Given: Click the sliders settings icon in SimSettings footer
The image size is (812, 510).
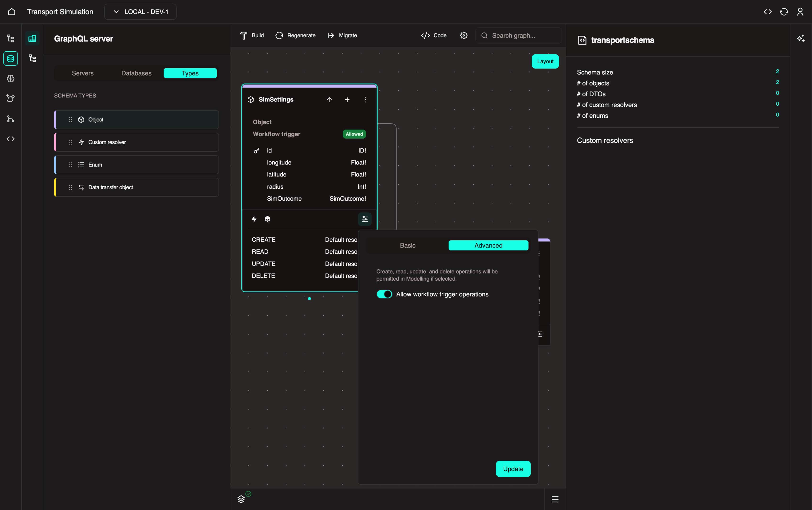Looking at the screenshot, I should [365, 219].
